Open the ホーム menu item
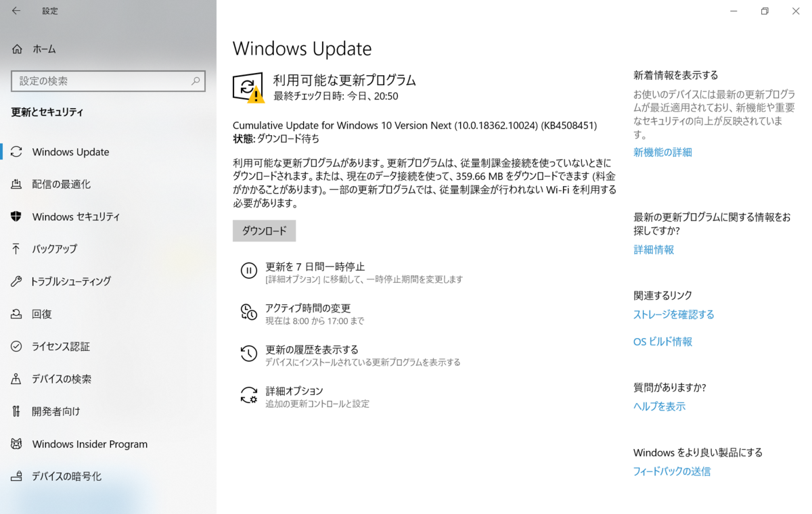 coord(44,49)
